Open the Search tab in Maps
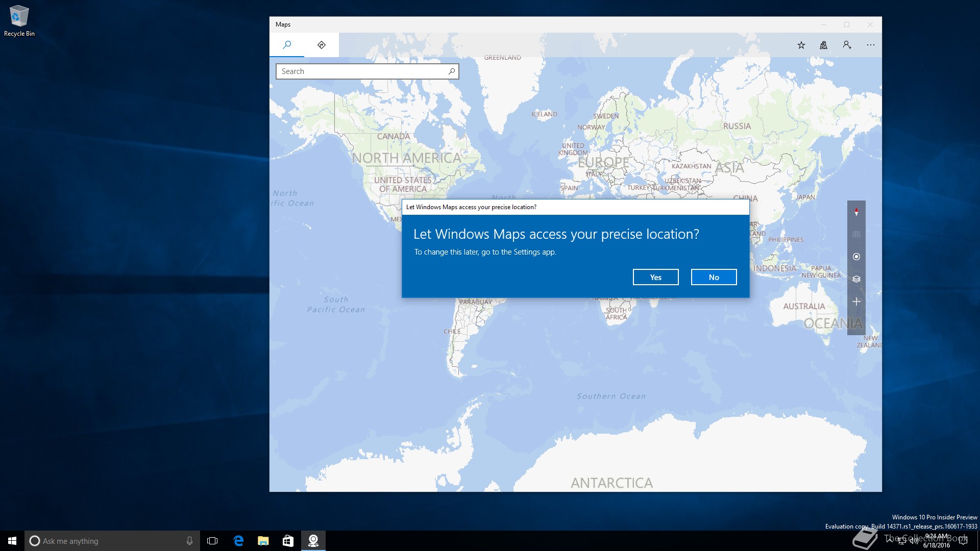The width and height of the screenshot is (980, 551). click(x=287, y=45)
